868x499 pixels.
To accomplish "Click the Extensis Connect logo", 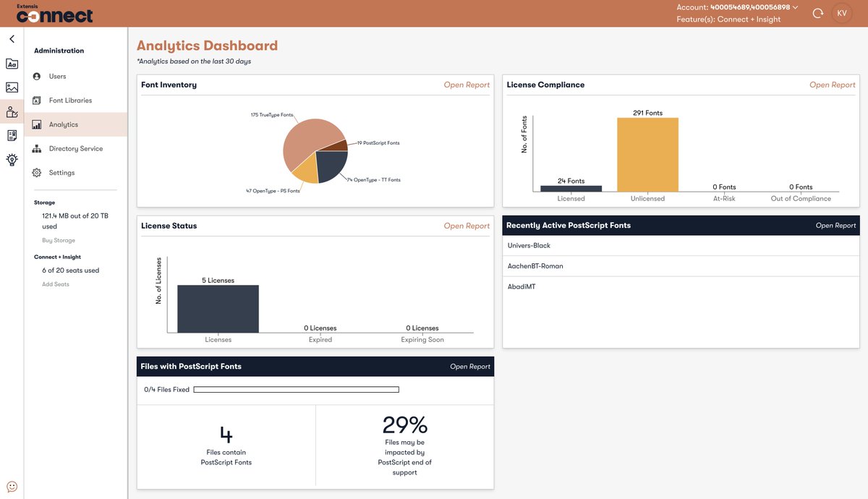I will [x=54, y=13].
